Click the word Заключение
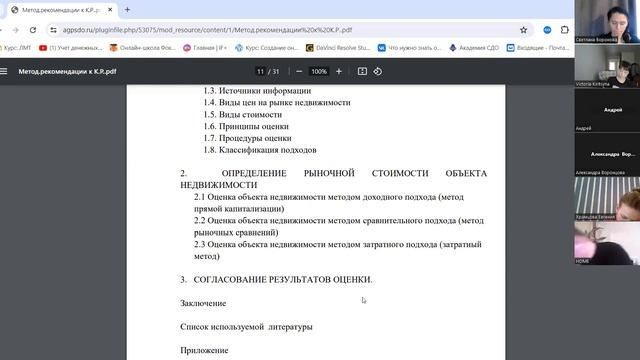 coord(203,303)
